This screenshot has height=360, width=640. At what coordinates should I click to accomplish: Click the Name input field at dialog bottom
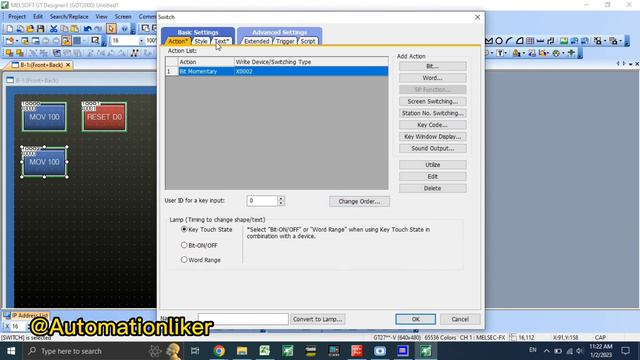pyautogui.click(x=243, y=319)
